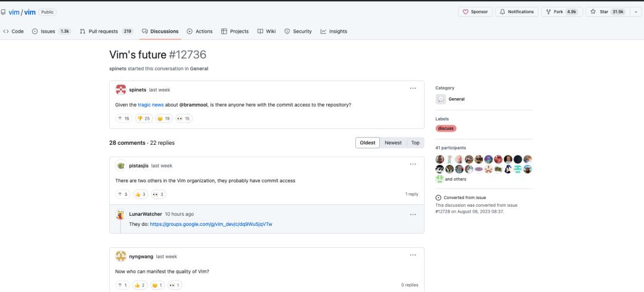Open spinets' profile from post header
Screen dimensions: 644x292
pos(138,89)
